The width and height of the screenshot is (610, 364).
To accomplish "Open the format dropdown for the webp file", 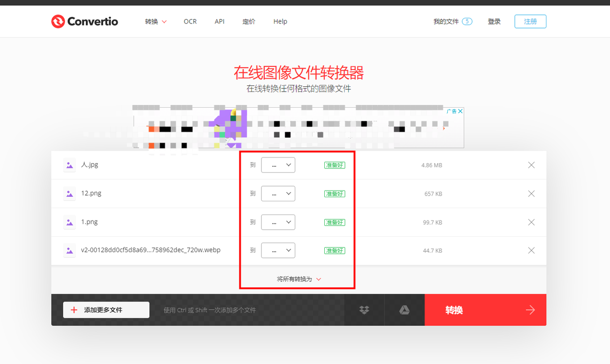I will tap(278, 250).
